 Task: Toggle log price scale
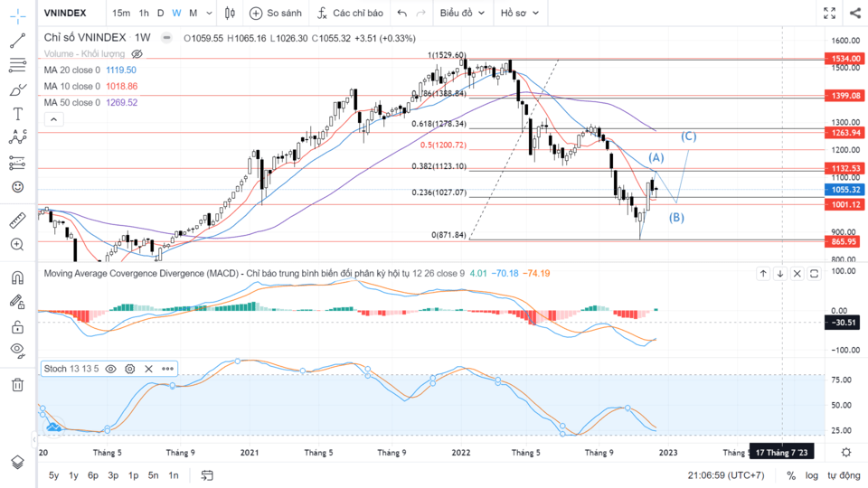click(812, 476)
